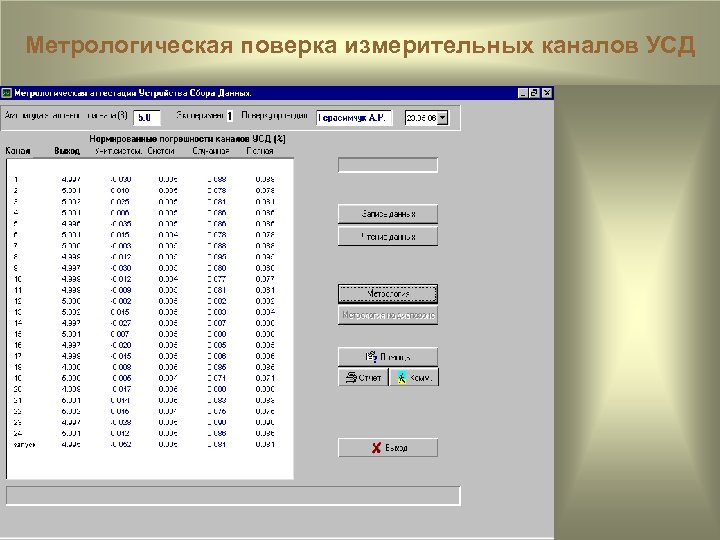Close the Метрологическая аттестация window
Image resolution: width=720 pixels, height=540 pixels.
546,93
